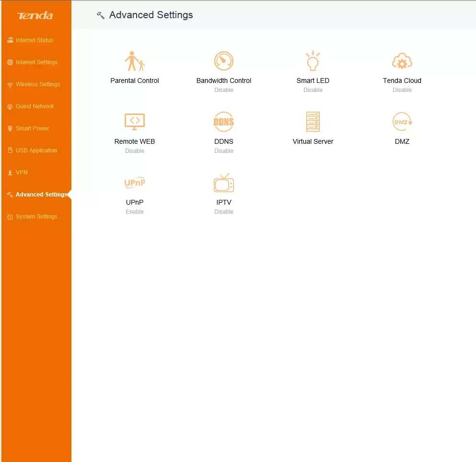Viewport: 476px width, 462px height.
Task: Select the Smart LED lightbulb icon
Action: coord(313,61)
